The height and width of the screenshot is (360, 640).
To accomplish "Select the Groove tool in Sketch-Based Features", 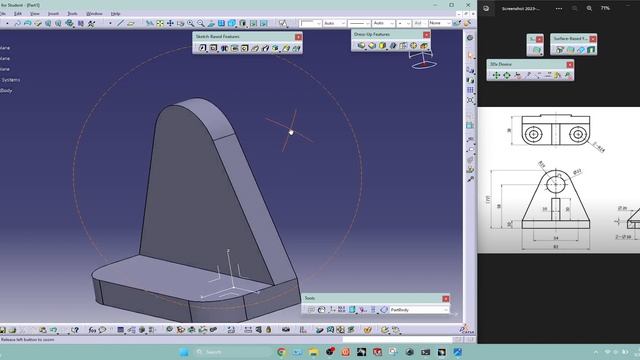I will 234,48.
